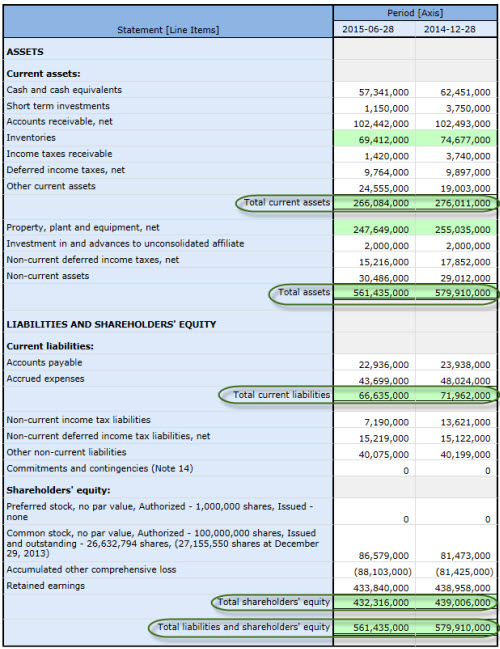500x649 pixels.
Task: Click accrued expenses value 48,024,000
Action: pyautogui.click(x=465, y=381)
